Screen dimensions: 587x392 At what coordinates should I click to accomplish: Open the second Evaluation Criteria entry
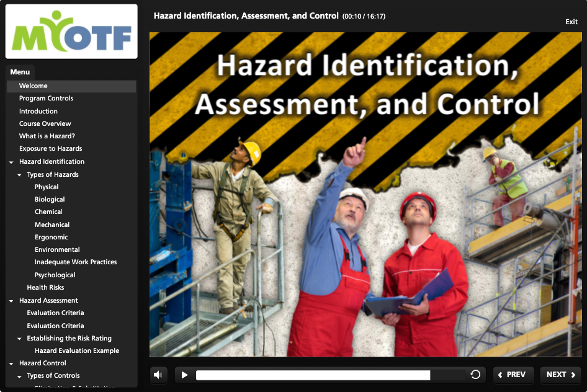coord(55,326)
